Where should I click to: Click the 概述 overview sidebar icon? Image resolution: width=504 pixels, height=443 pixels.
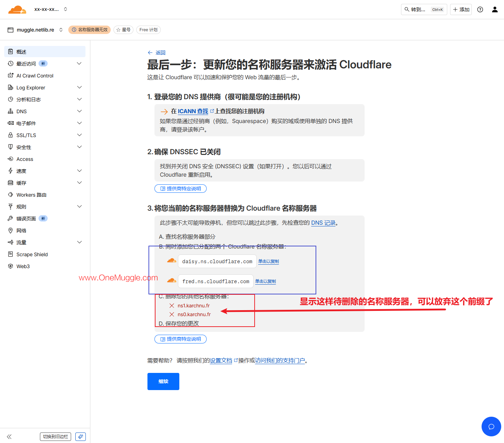click(11, 52)
